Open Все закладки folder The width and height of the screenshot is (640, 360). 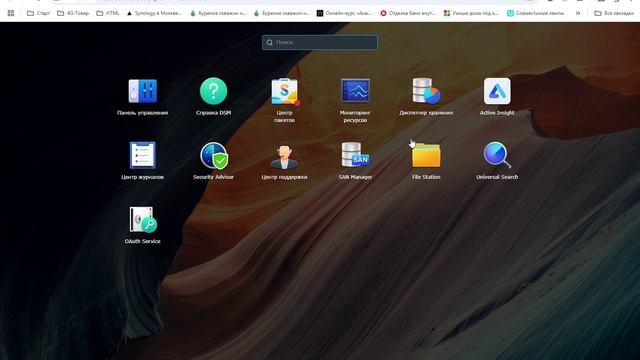(x=614, y=13)
